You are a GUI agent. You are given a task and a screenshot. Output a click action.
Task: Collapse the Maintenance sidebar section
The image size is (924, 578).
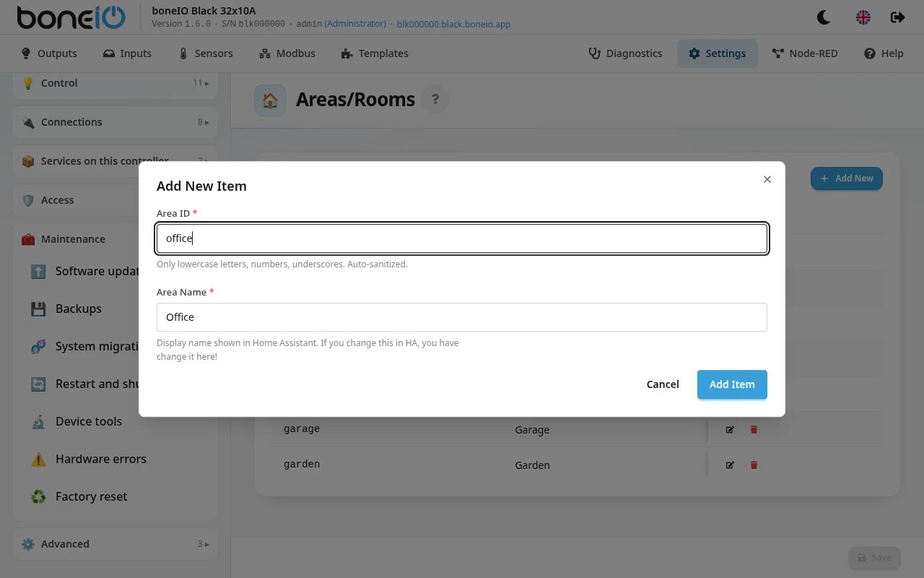click(115, 239)
